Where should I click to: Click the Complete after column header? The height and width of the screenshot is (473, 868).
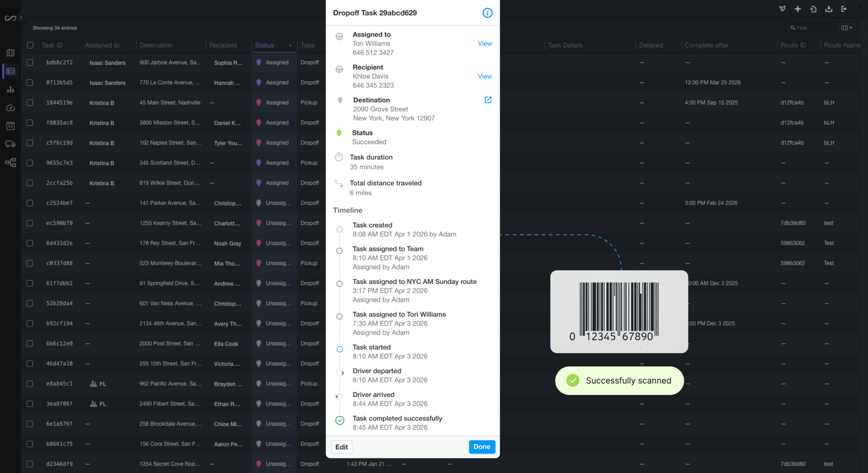point(706,45)
